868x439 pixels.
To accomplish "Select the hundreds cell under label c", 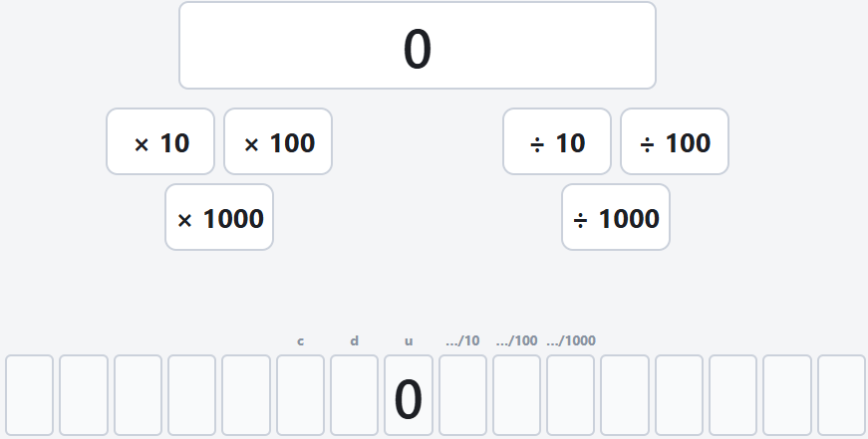I will coord(300,395).
